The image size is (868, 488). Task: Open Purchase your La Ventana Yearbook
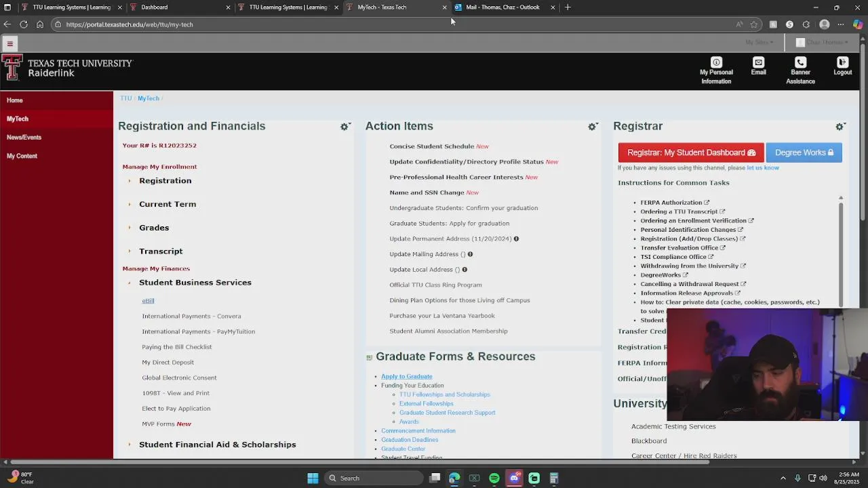(x=441, y=316)
